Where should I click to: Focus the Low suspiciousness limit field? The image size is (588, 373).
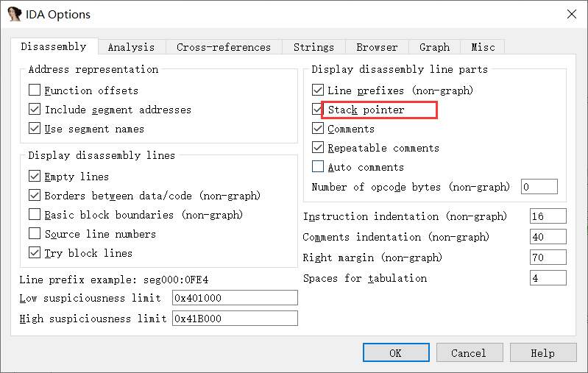(235, 298)
